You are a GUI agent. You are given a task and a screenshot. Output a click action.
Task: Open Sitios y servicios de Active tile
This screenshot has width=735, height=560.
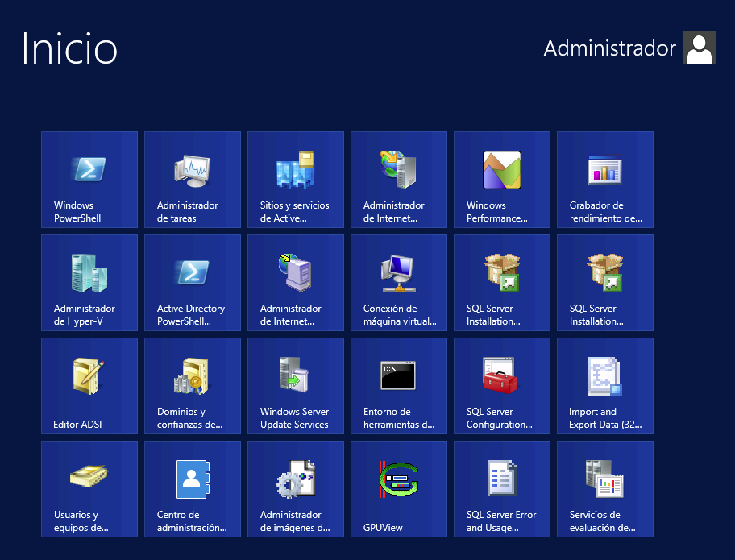tap(296, 180)
